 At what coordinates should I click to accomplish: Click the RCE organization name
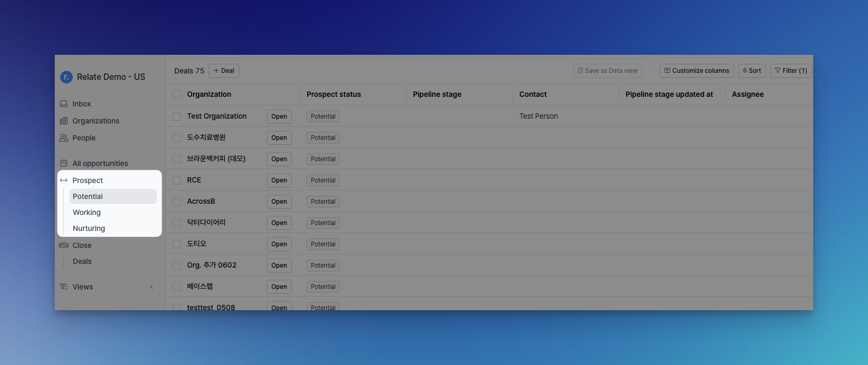pos(194,180)
